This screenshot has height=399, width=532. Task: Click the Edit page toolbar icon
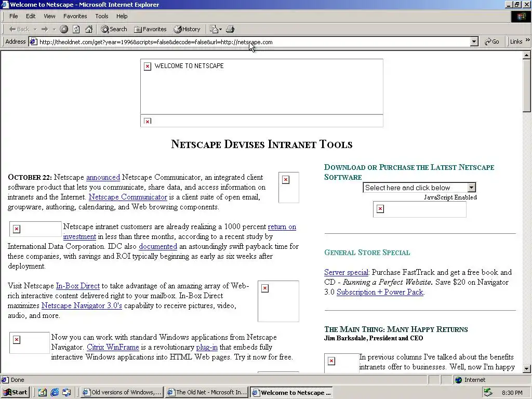point(214,29)
